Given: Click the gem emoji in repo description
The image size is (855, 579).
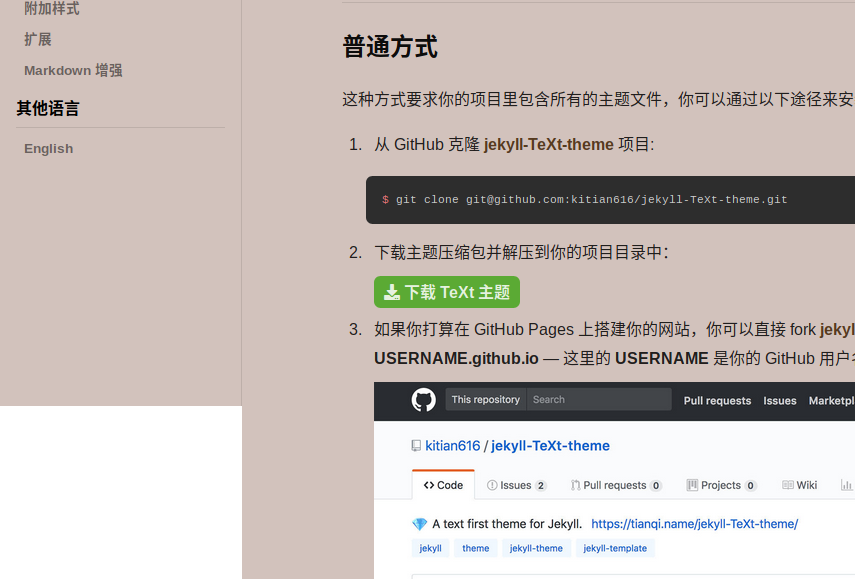Looking at the screenshot, I should coord(419,524).
